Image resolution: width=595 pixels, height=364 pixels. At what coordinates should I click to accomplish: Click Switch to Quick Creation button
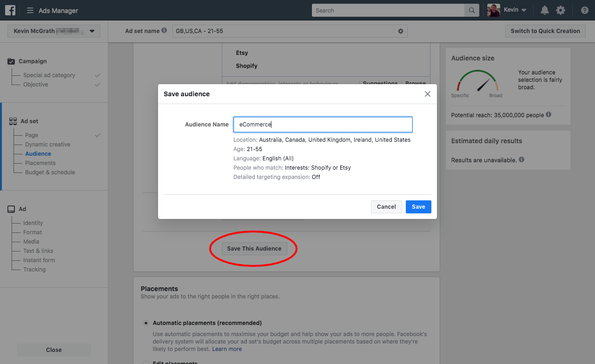(545, 31)
